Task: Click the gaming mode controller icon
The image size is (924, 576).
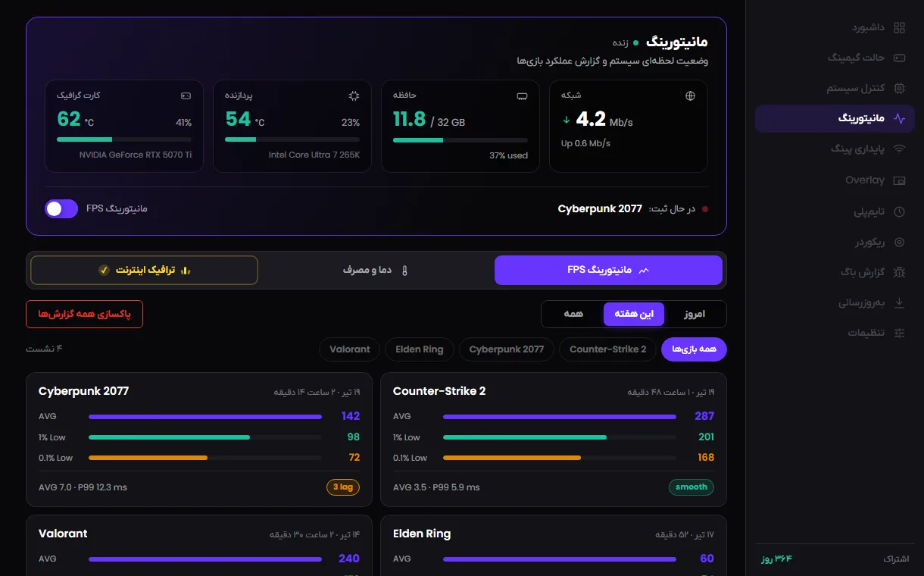Action: tap(900, 58)
